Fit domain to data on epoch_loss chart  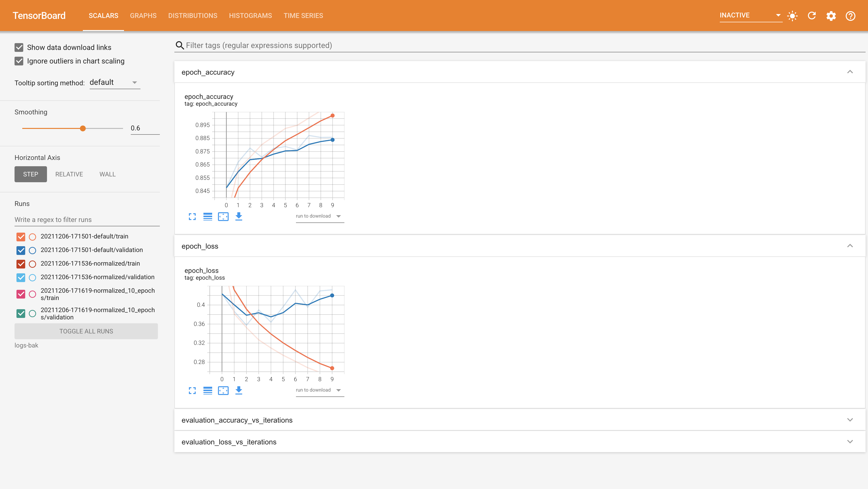click(x=223, y=391)
